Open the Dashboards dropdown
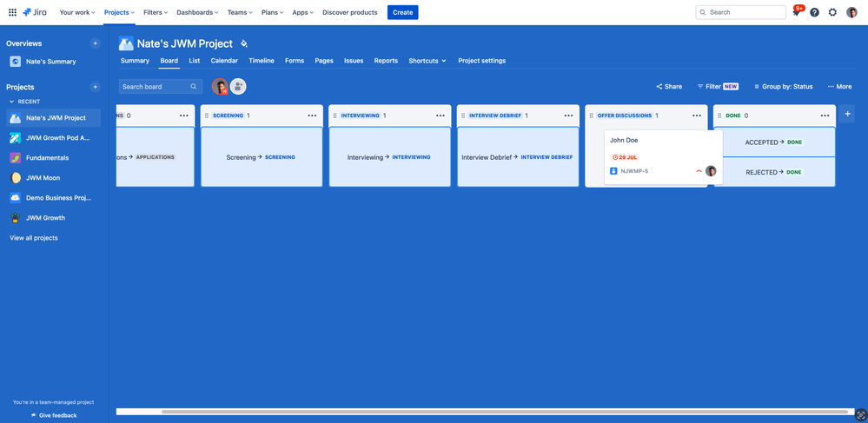Image resolution: width=868 pixels, height=423 pixels. pyautogui.click(x=197, y=12)
